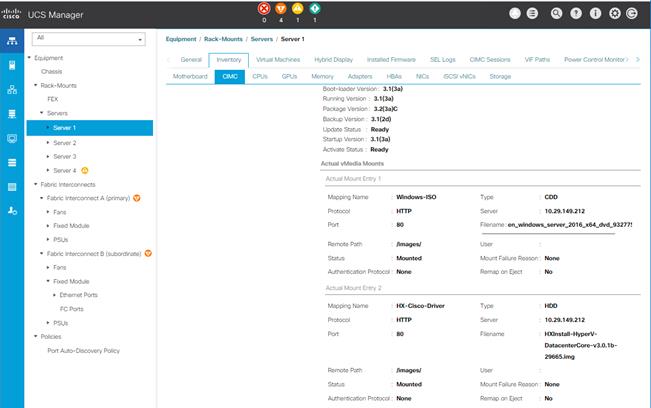The width and height of the screenshot is (651, 408).
Task: Switch to the General tab
Action: click(x=191, y=60)
